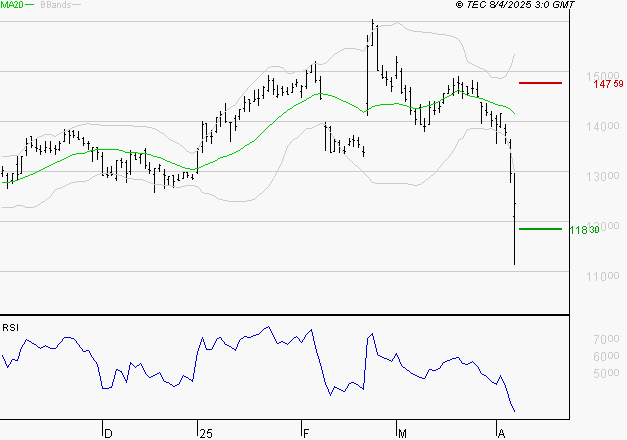Screen dimensions: 627x440
Task: Click the lowest point of the final price bar
Action: pyautogui.click(x=514, y=264)
